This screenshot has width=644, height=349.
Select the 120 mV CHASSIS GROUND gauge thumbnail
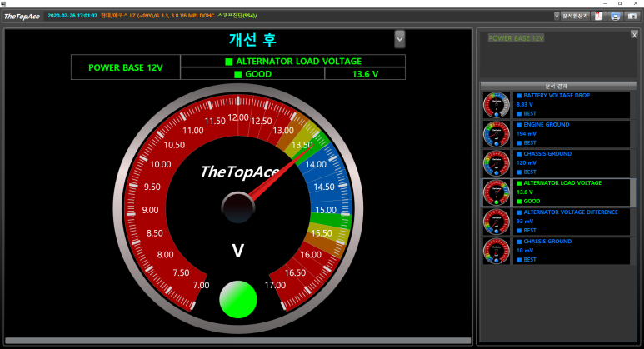click(497, 163)
